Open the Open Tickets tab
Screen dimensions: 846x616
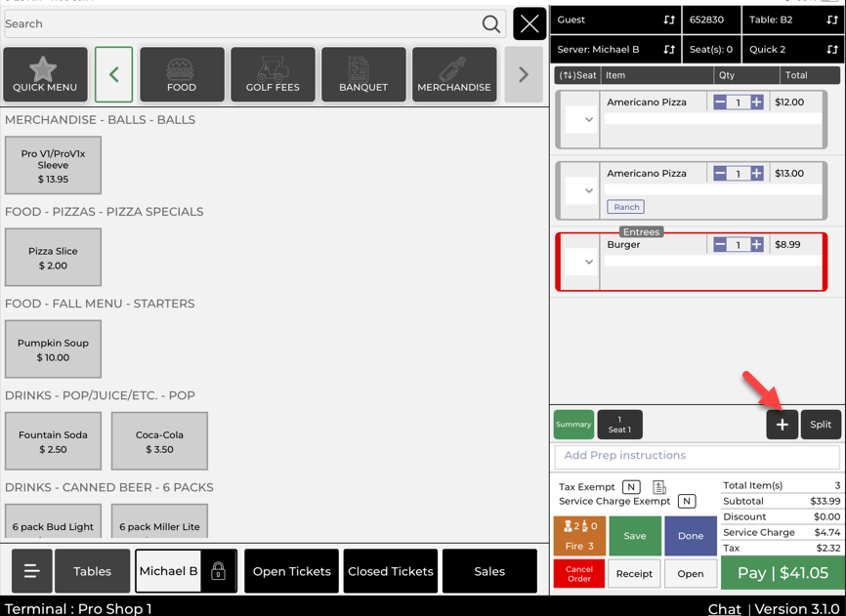[291, 572]
